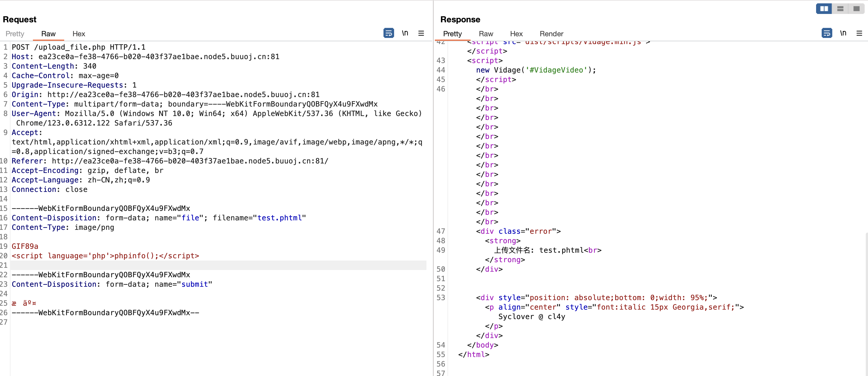868x376 pixels.
Task: Click the POST /upload_file.php request line
Action: pyautogui.click(x=78, y=47)
